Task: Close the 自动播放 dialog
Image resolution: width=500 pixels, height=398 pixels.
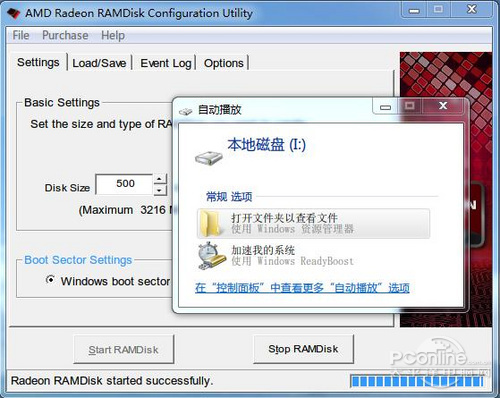Action: 443,106
